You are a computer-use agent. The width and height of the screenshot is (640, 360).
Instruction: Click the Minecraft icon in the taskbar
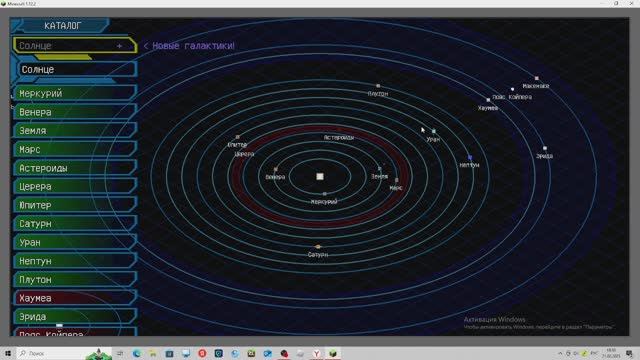333,353
